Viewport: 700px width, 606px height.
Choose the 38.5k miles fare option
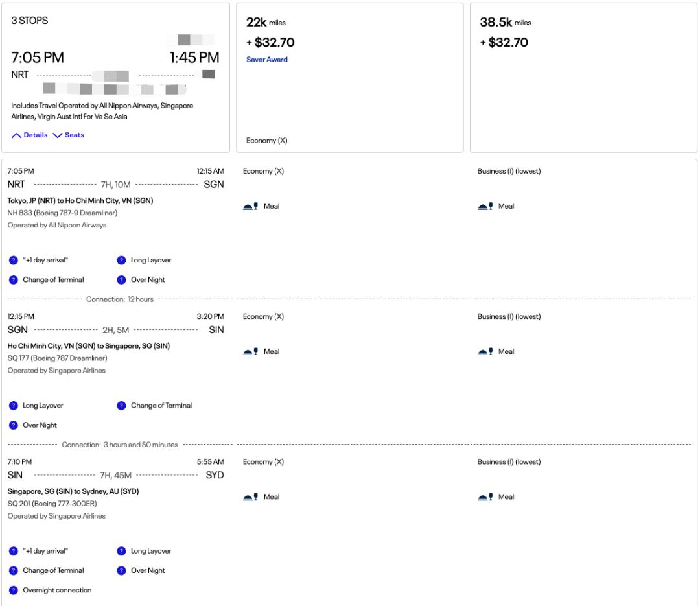[583, 78]
